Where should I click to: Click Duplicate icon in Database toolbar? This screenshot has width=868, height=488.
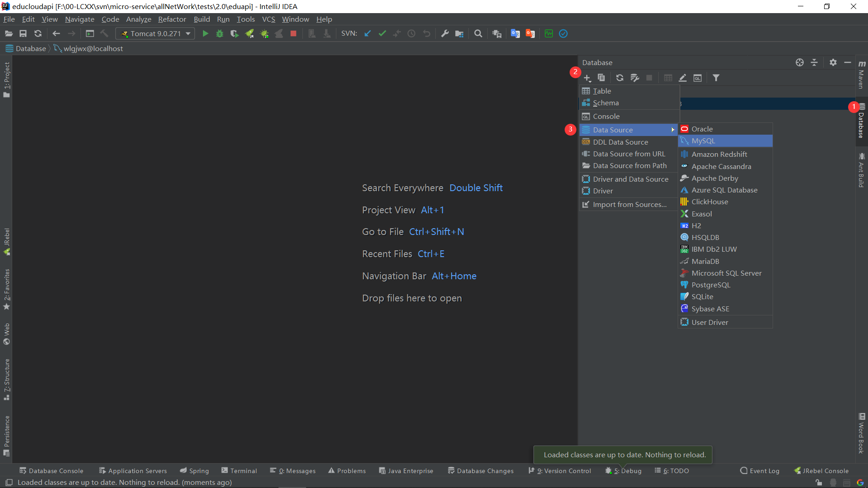601,78
